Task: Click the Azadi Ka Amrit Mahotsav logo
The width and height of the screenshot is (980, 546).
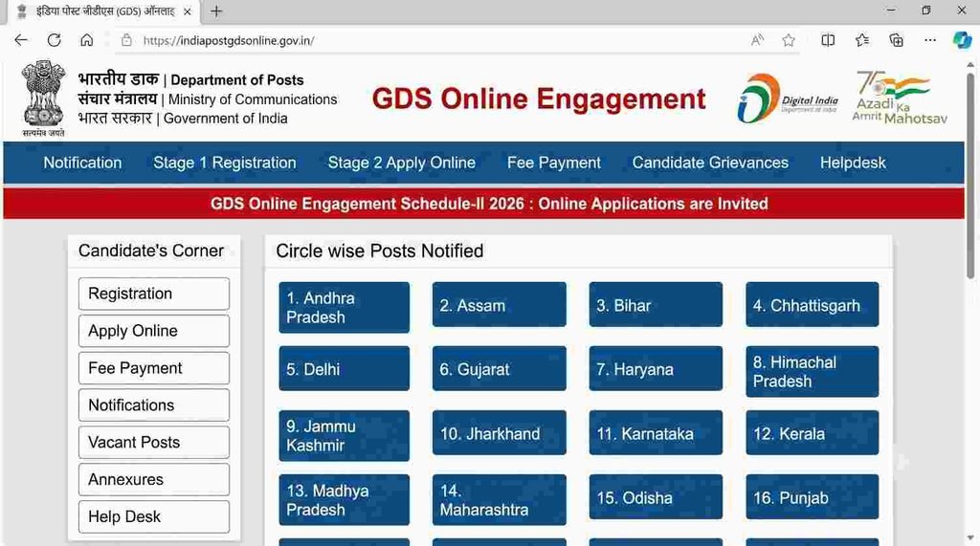Action: pyautogui.click(x=900, y=98)
